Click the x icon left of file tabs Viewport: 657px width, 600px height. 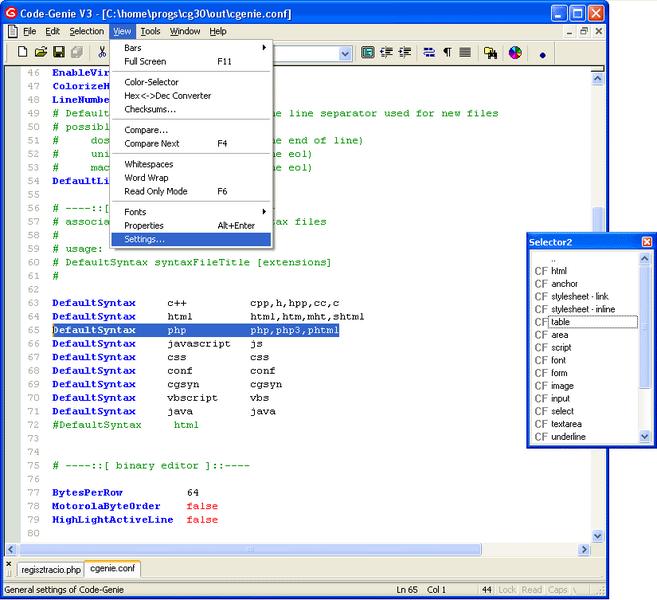click(x=8, y=564)
